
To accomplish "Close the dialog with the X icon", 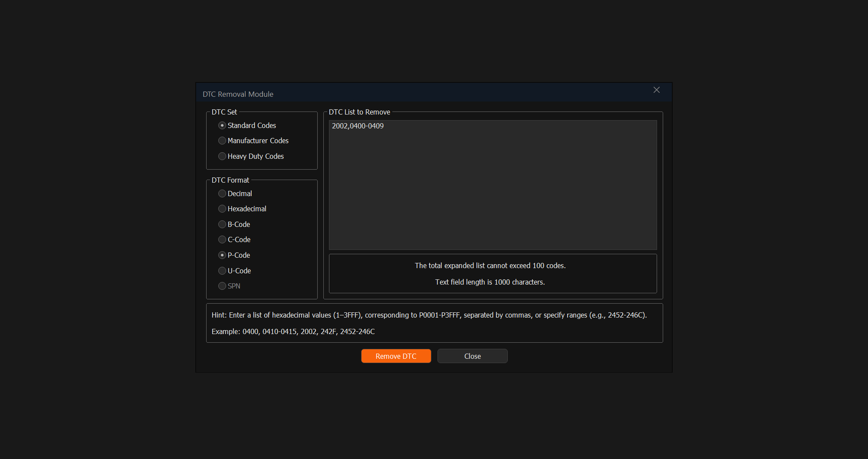I will [x=656, y=90].
